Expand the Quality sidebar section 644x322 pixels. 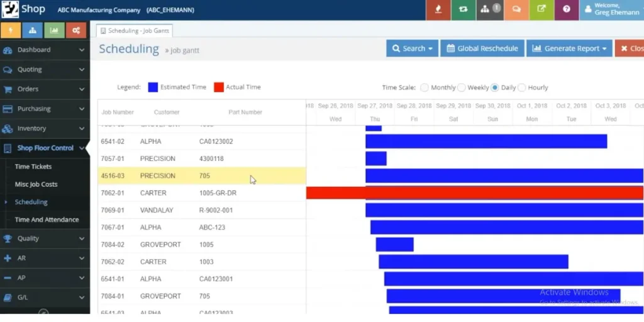tap(44, 238)
